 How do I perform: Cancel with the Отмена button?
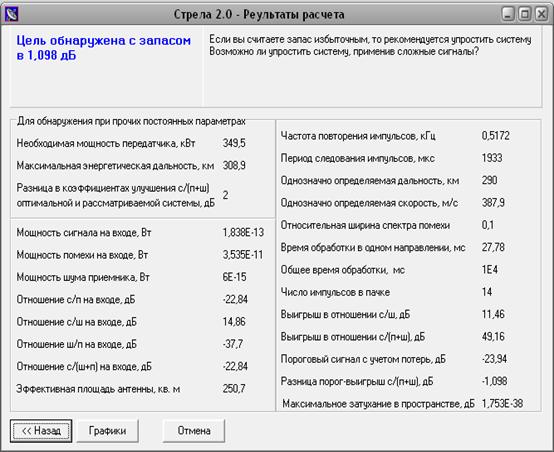pos(194,431)
